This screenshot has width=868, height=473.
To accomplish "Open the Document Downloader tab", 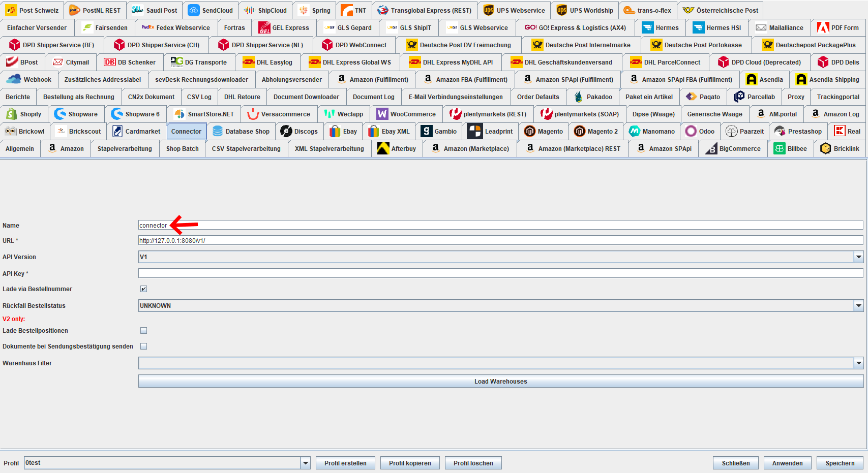I will [306, 97].
